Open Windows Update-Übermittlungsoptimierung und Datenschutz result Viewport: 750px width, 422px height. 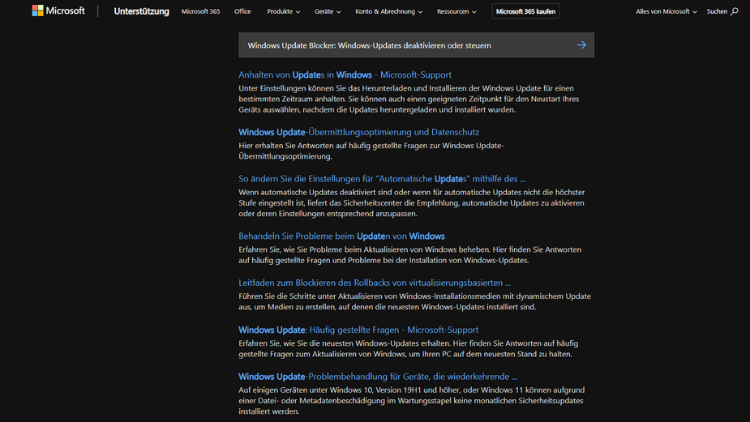coord(359,132)
